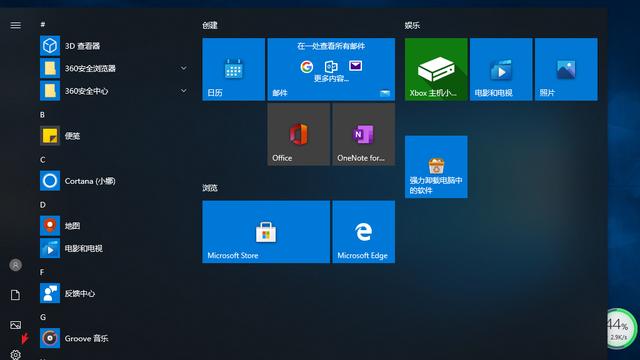This screenshot has width=640, height=360.
Task: Jump to app list letter C header
Action: pos(42,160)
